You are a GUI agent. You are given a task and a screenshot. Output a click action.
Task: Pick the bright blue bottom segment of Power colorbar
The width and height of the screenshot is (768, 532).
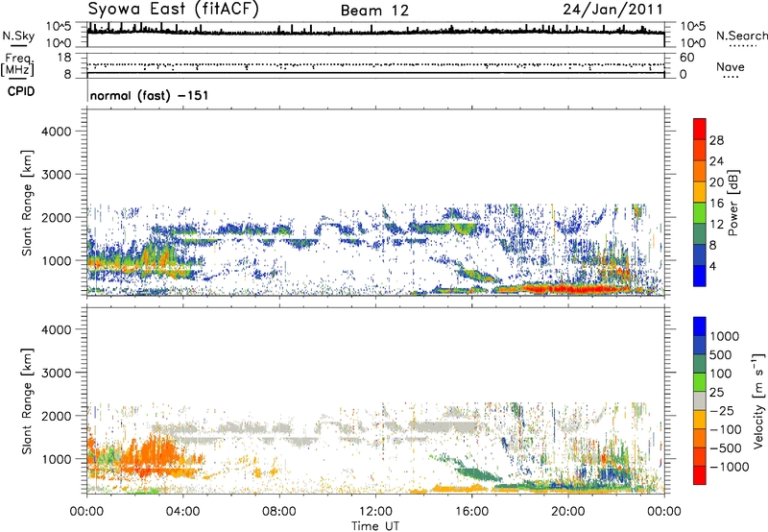click(700, 276)
